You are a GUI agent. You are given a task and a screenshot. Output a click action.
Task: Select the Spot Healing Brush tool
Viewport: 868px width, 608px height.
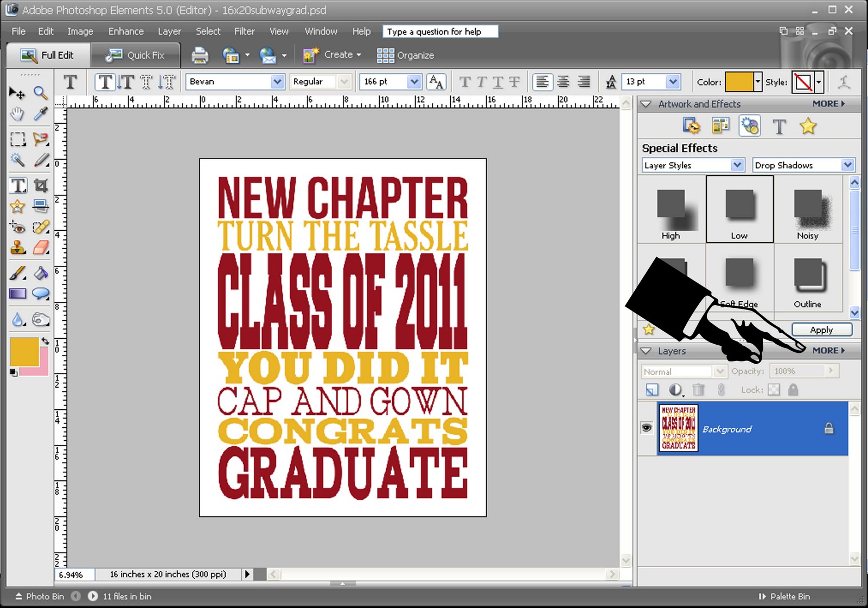pyautogui.click(x=41, y=227)
